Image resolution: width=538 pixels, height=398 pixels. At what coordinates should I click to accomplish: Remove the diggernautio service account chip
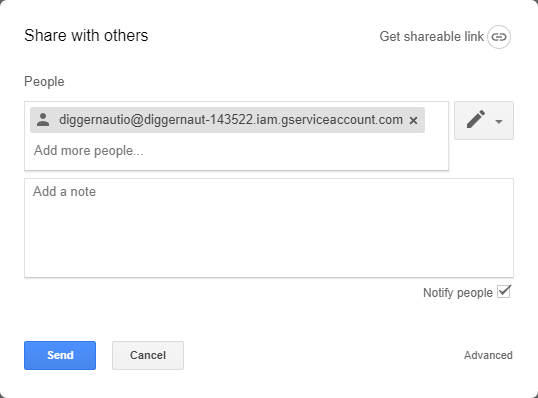coord(413,120)
